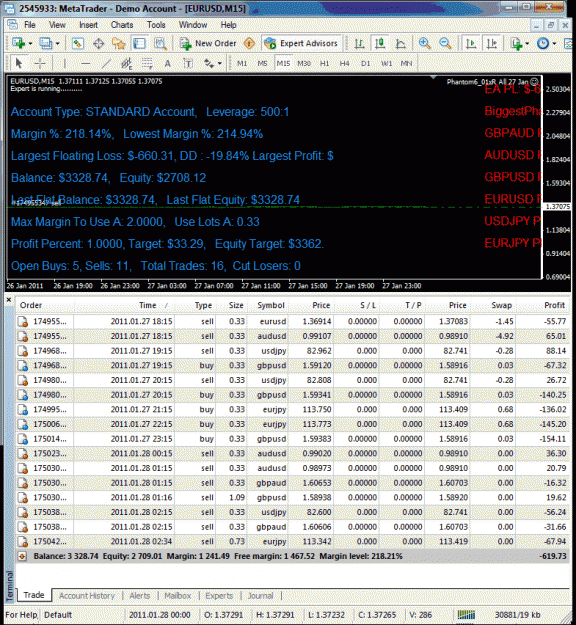Select the Cursor arrow tool

[x=18, y=63]
